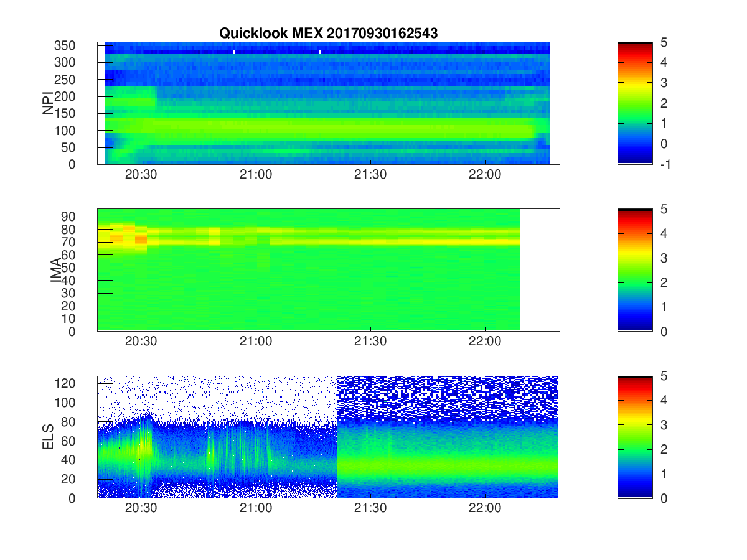
Task: Click '22:00' under the IMA plot
Action: click(485, 342)
